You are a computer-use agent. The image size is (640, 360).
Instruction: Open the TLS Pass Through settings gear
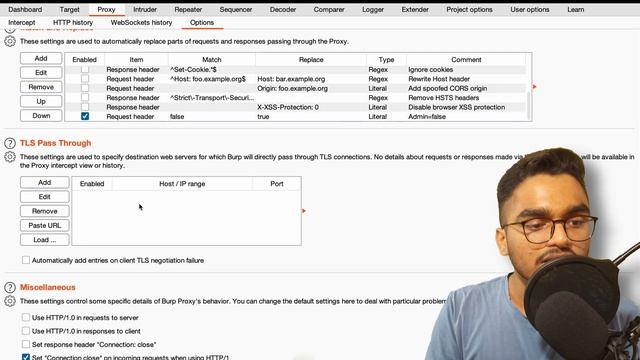(10, 157)
